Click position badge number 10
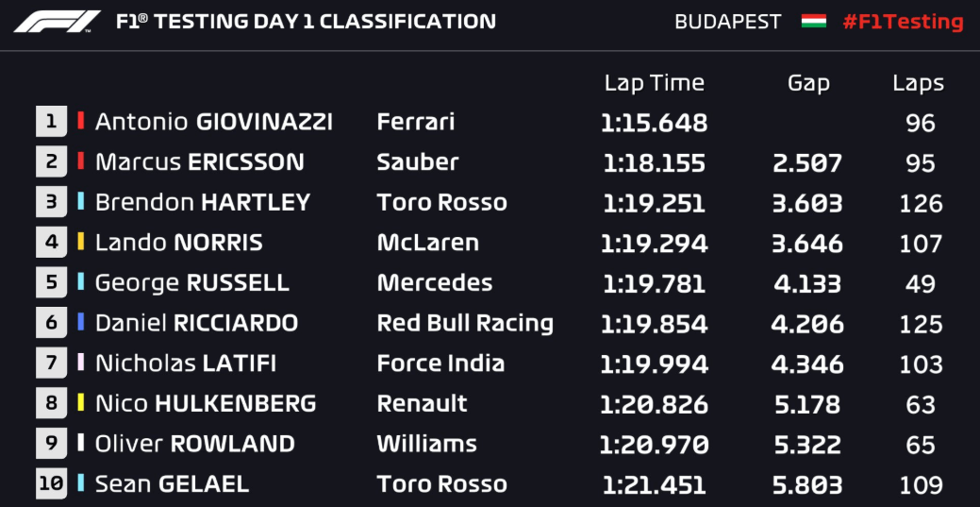 point(51,483)
